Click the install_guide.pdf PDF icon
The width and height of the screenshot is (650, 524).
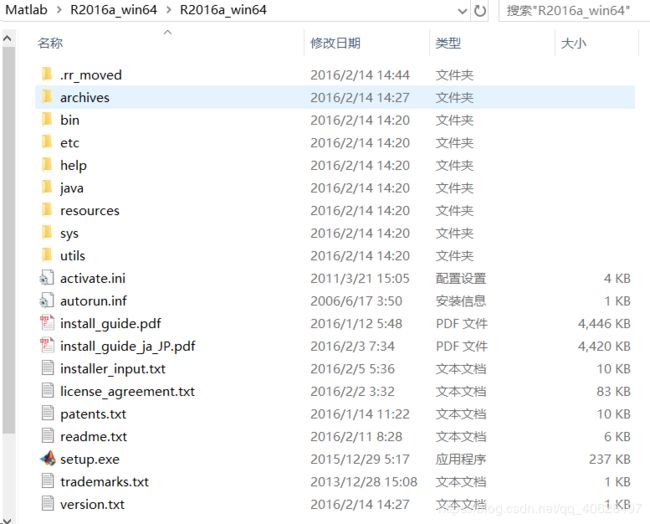coord(47,323)
